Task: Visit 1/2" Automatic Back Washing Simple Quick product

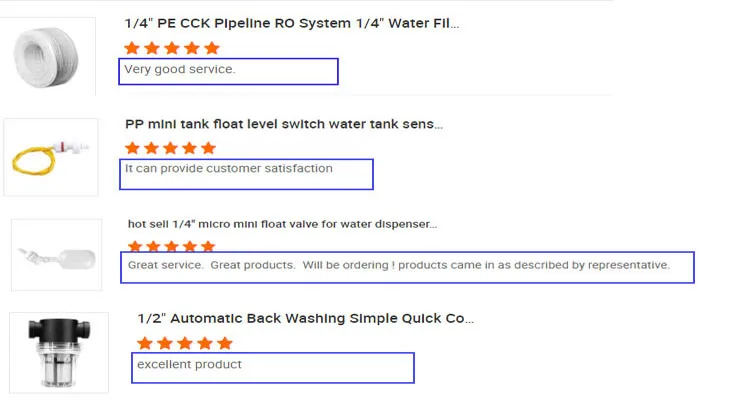Action: point(305,318)
